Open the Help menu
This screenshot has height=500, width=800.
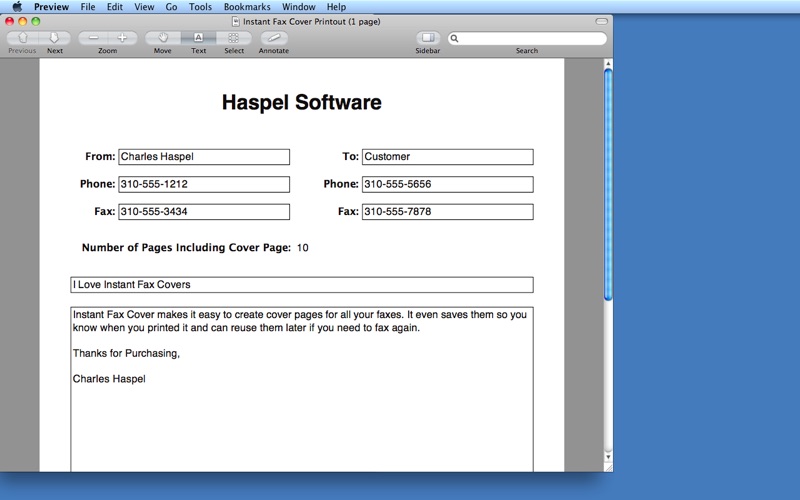click(x=336, y=7)
